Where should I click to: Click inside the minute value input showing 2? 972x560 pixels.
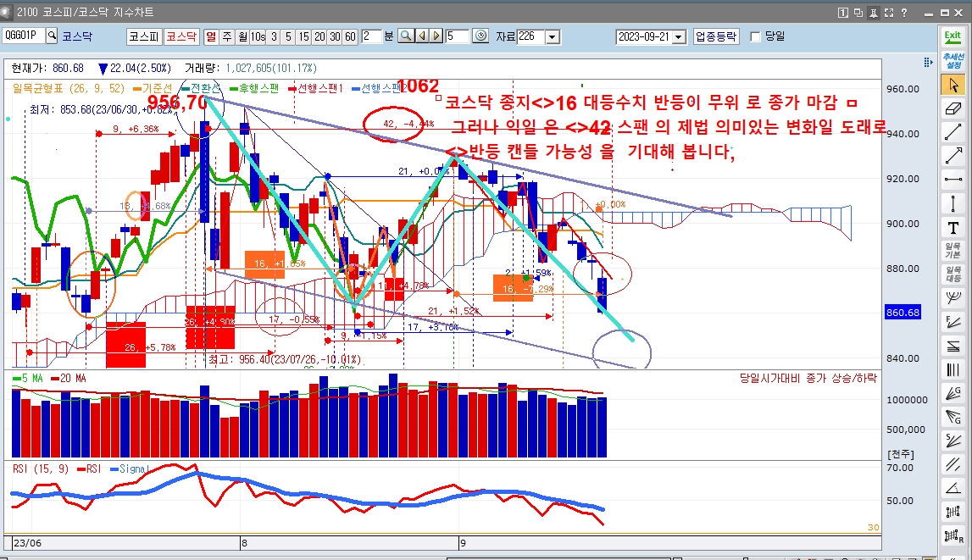pyautogui.click(x=373, y=35)
